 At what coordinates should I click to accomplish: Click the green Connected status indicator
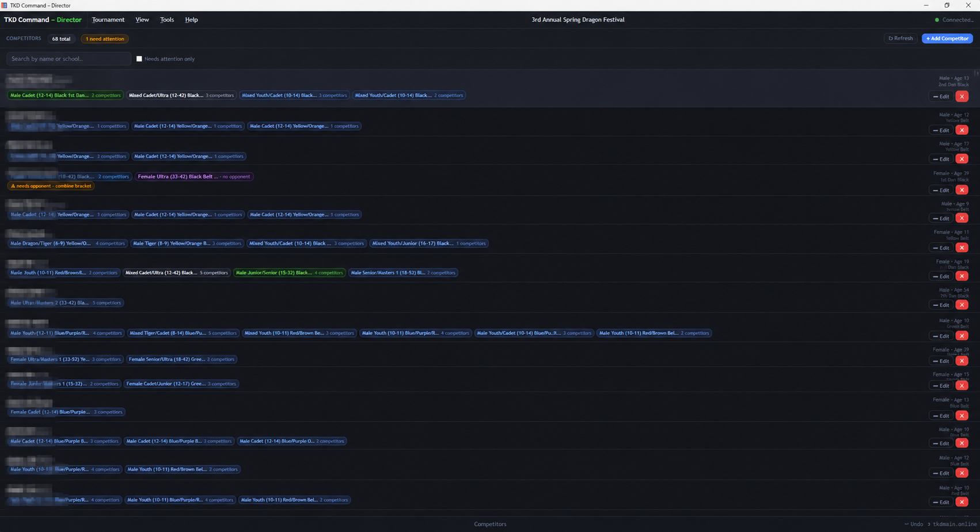(x=954, y=20)
